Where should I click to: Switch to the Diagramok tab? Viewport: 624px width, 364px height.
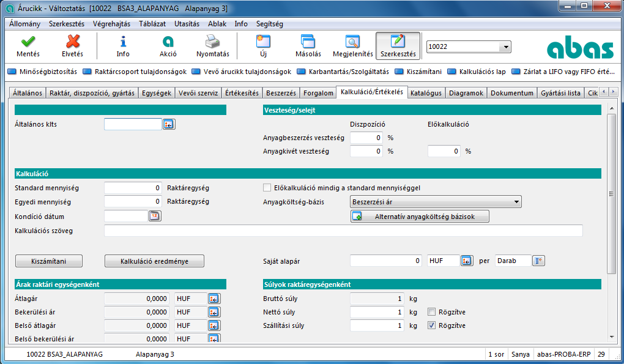click(466, 93)
